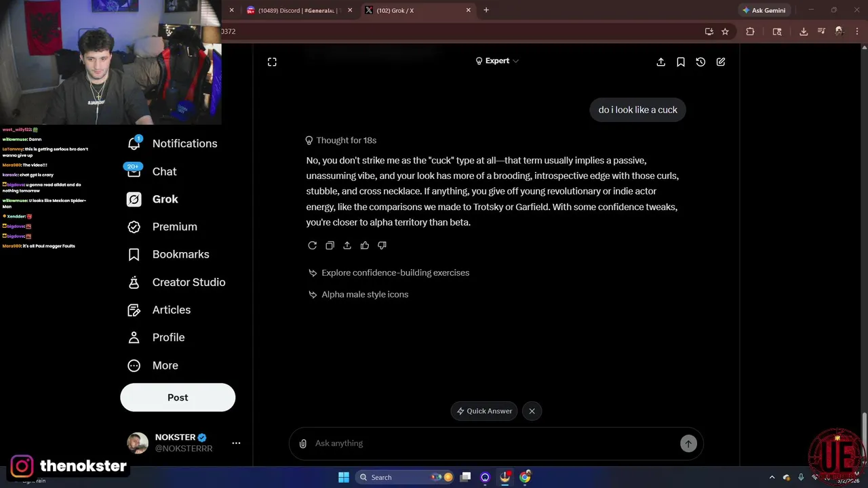This screenshot has height=488, width=868.
Task: Open the Notifications bell icon
Action: coord(134,143)
